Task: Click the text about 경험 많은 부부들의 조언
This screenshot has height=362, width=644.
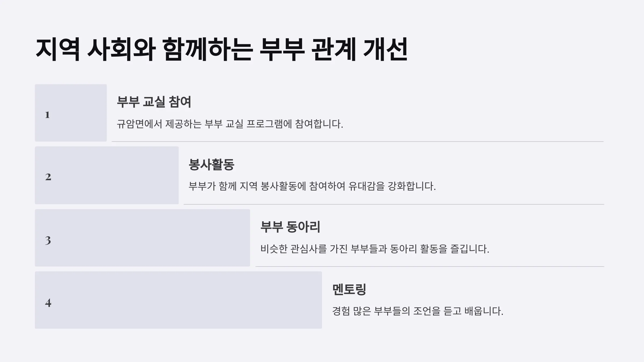Action: coord(418,311)
